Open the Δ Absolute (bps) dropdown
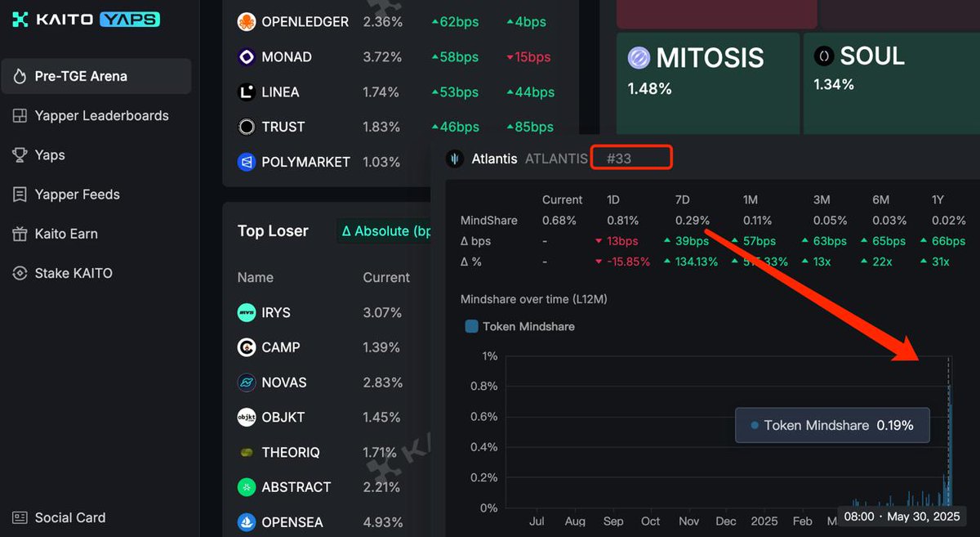The width and height of the screenshot is (980, 537). (385, 231)
